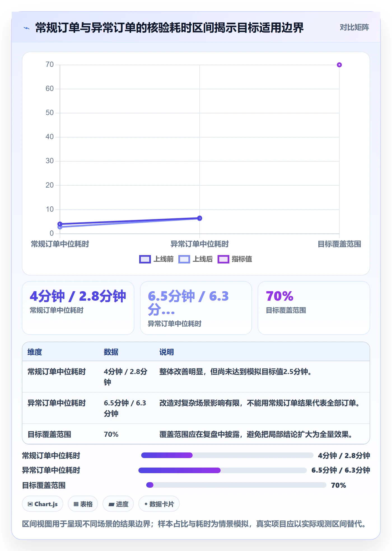
Task: Click the 常规订单中位耗时 progress bar
Action: (227, 455)
